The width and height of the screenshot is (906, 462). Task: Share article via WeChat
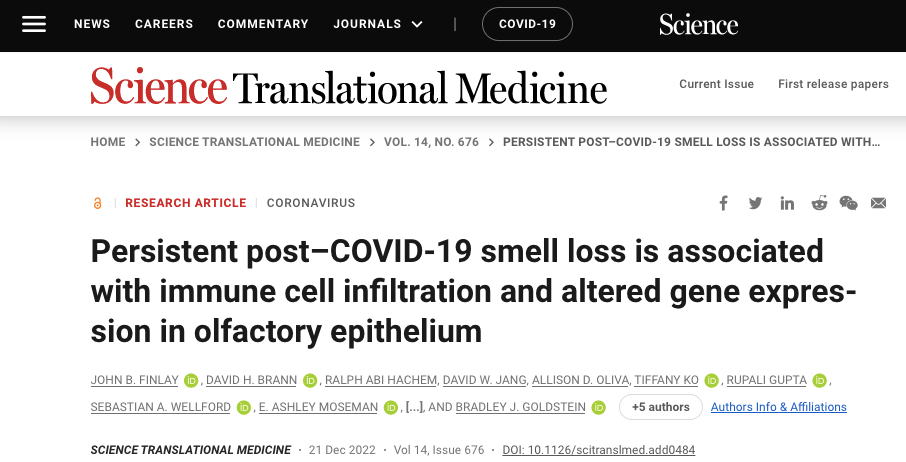(x=848, y=203)
